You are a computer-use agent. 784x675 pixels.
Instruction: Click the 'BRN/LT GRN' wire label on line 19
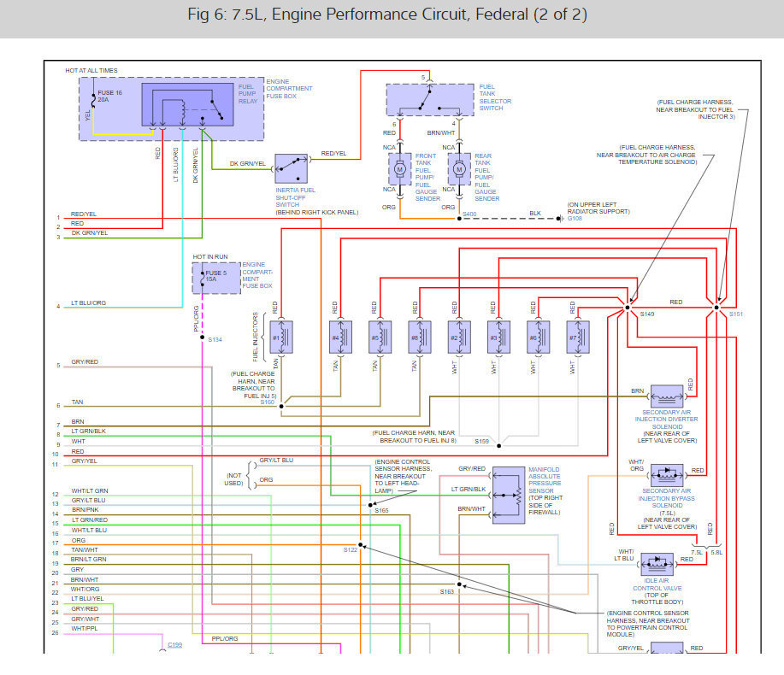click(x=89, y=560)
